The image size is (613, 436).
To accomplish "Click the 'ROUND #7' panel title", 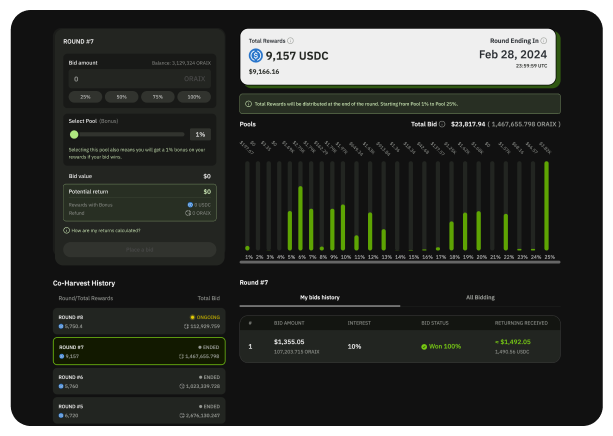I will [78, 42].
